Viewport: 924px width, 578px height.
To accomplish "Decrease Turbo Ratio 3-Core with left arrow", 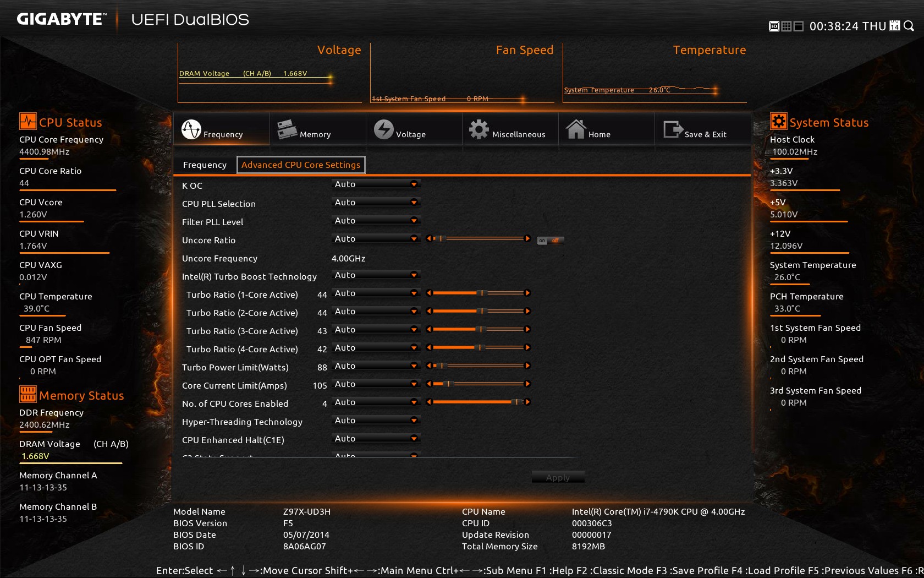I will tap(429, 329).
